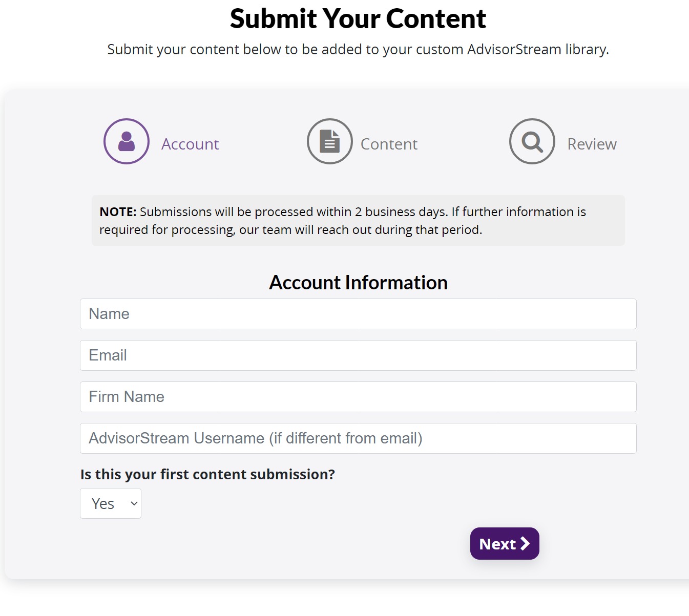Click into the Name field
Viewport: 689px width, 616px height.
[358, 314]
